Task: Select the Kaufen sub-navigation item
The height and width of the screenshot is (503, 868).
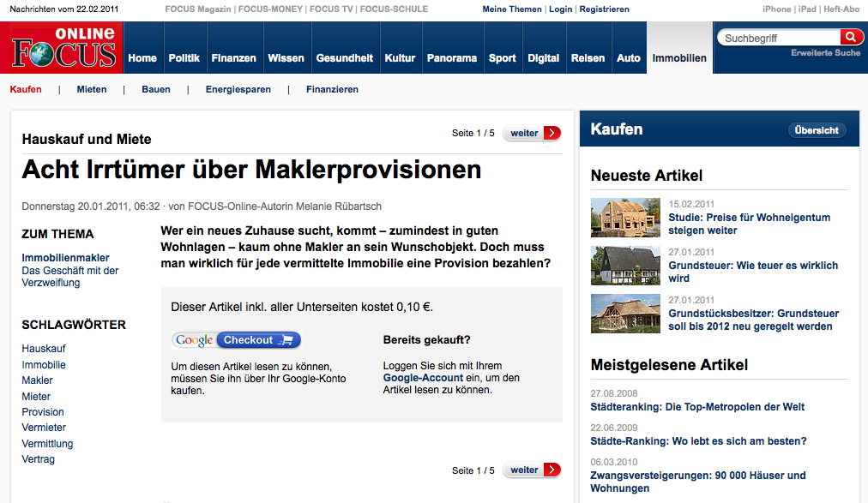Action: tap(26, 89)
